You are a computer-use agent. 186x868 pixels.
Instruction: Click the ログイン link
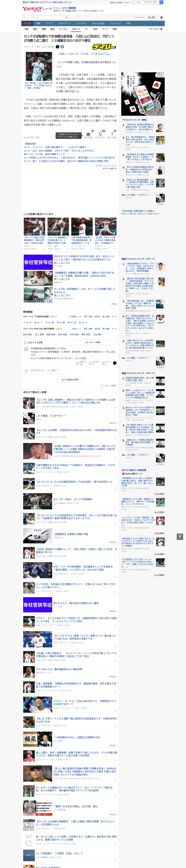point(57,11)
